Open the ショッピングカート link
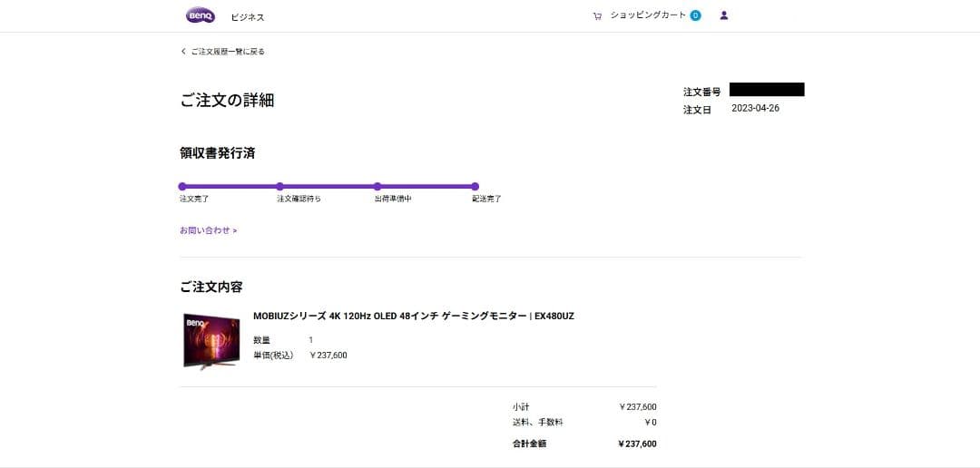 (x=648, y=15)
